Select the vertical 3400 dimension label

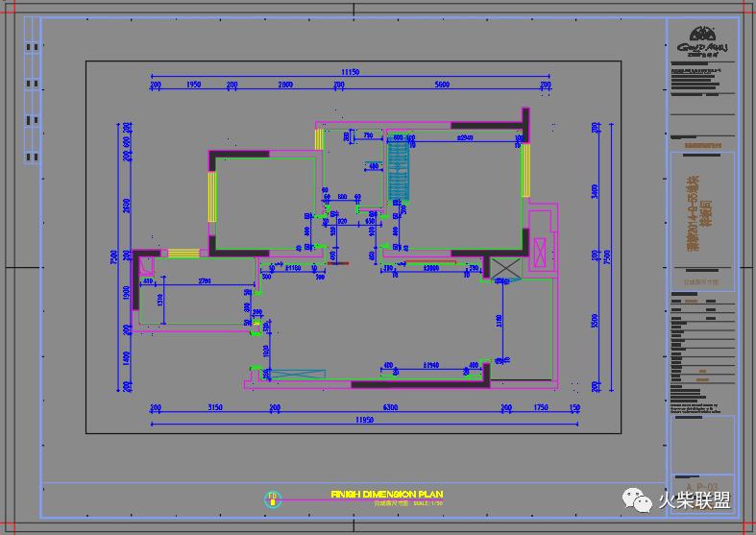(x=595, y=191)
